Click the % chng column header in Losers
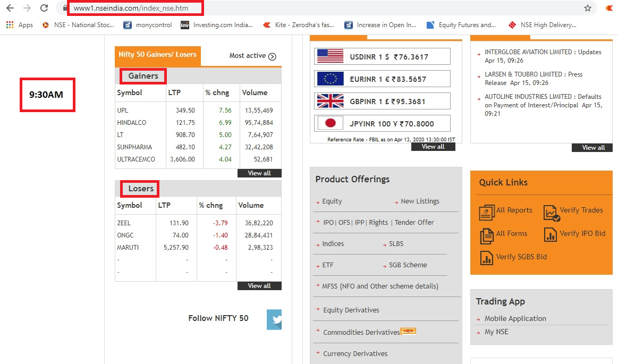618x364 pixels. [x=211, y=205]
